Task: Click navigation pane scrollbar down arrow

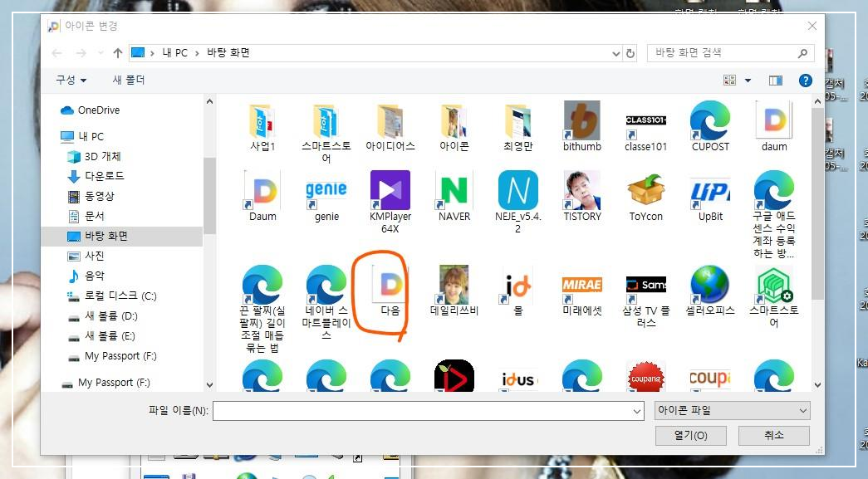Action: (209, 385)
